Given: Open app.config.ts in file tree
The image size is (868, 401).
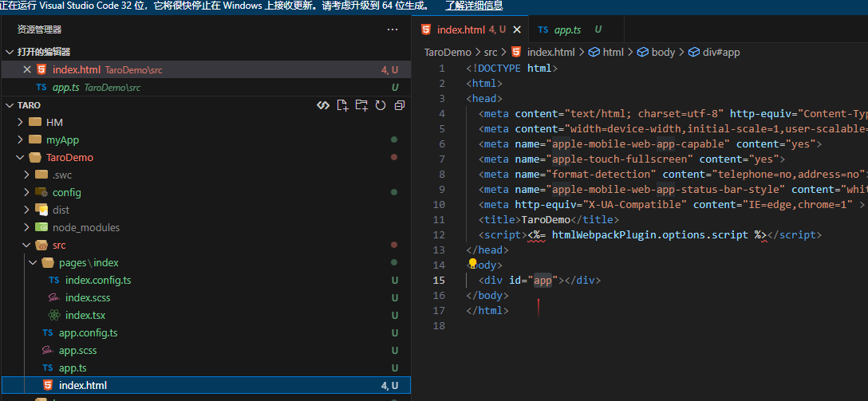Looking at the screenshot, I should point(206,333).
